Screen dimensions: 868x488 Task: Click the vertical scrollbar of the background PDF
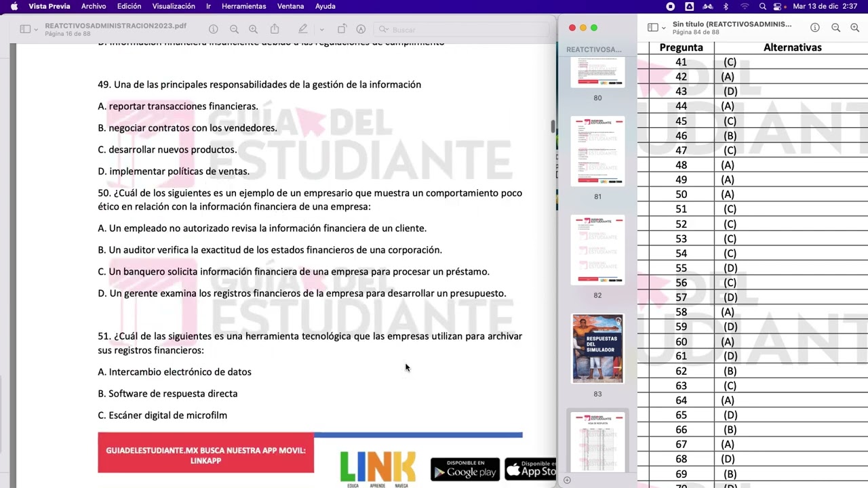click(553, 126)
